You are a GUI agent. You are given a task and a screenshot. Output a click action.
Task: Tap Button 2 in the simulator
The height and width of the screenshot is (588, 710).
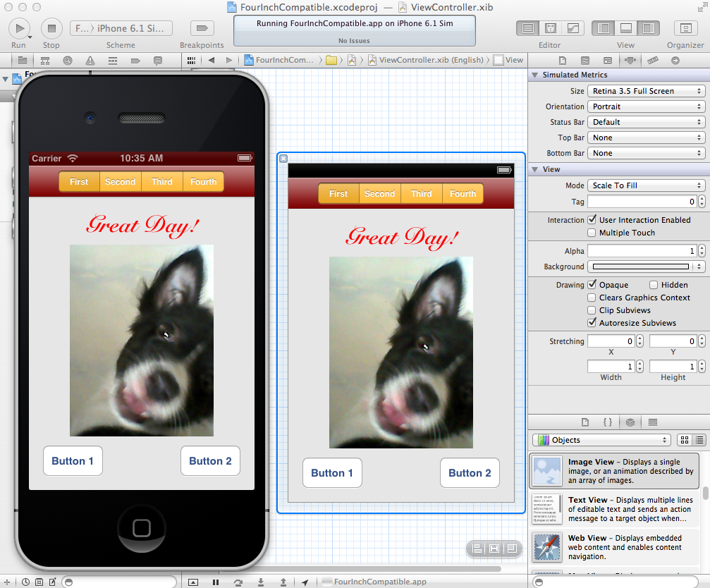(210, 461)
